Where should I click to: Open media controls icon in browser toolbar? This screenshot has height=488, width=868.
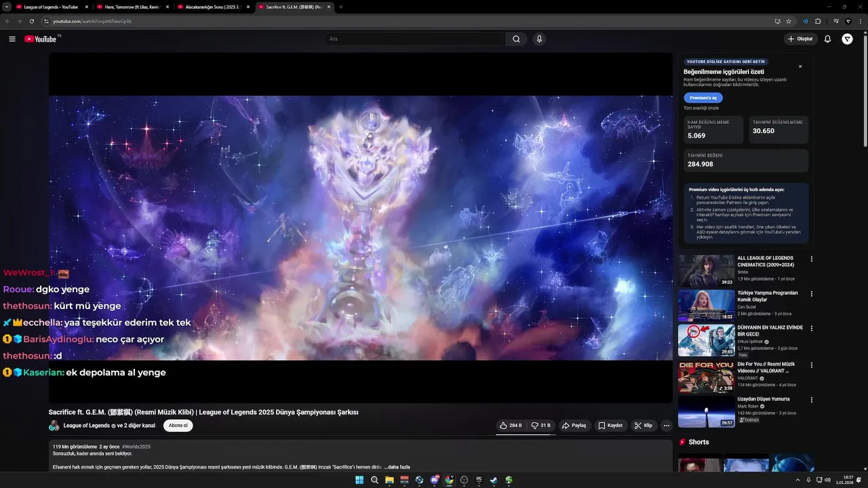pos(836,21)
